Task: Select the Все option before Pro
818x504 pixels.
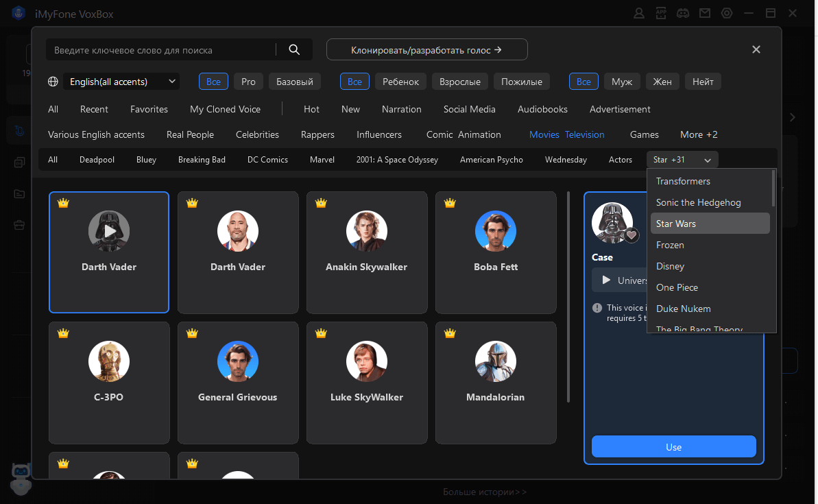Action: click(x=213, y=82)
